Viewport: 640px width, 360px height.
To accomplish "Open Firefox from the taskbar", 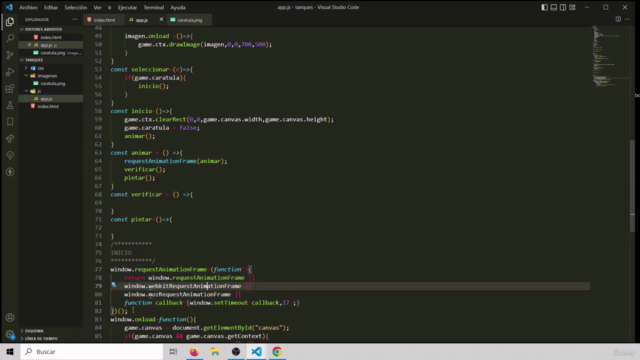I will coord(194,351).
